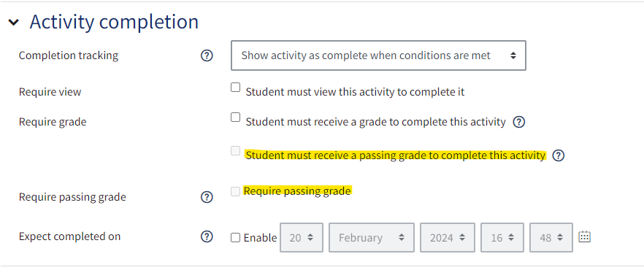
Task: Click help icon next to Require passing grade label
Action: point(207,197)
